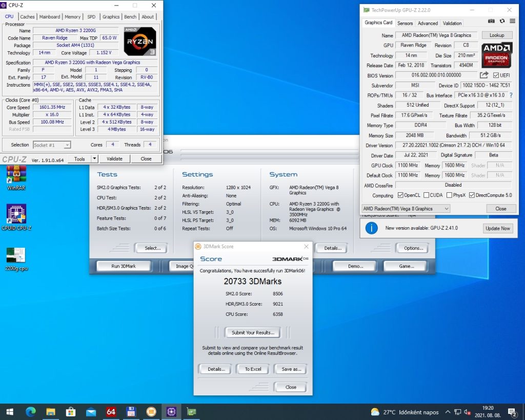Switch to Mainboard tab in CPU-Z
The width and height of the screenshot is (525, 420).
coord(50,17)
